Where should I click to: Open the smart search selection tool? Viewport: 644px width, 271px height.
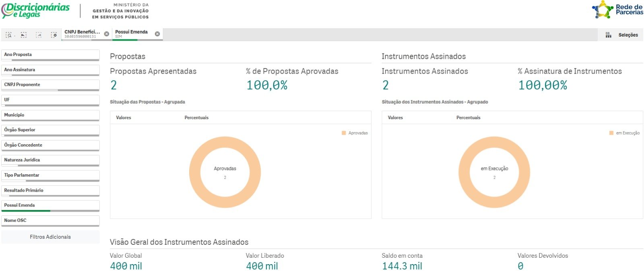[8, 35]
